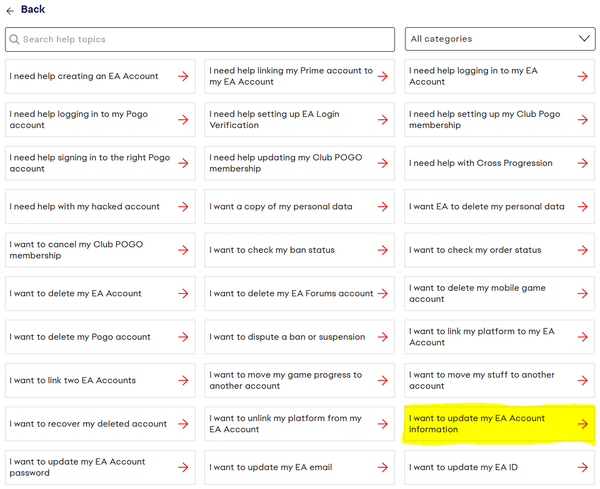Click arrow beside 'linking my Prime account'
This screenshot has height=489, width=600.
[383, 76]
